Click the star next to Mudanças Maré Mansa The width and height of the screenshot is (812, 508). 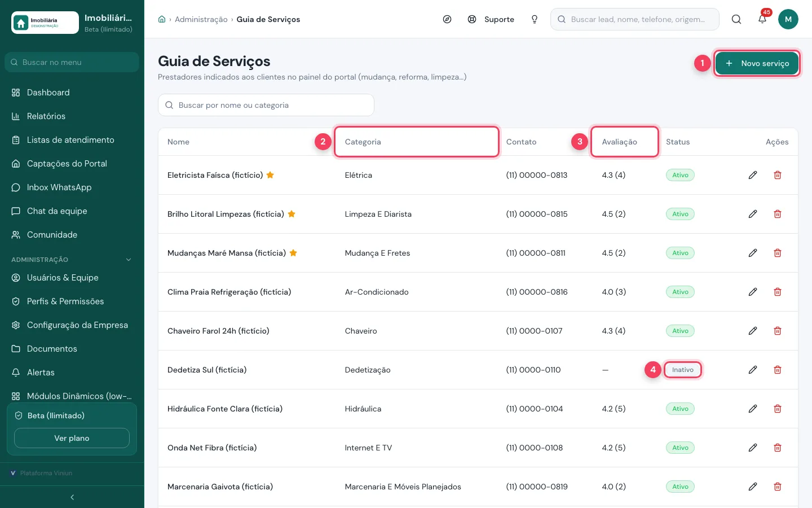293,253
